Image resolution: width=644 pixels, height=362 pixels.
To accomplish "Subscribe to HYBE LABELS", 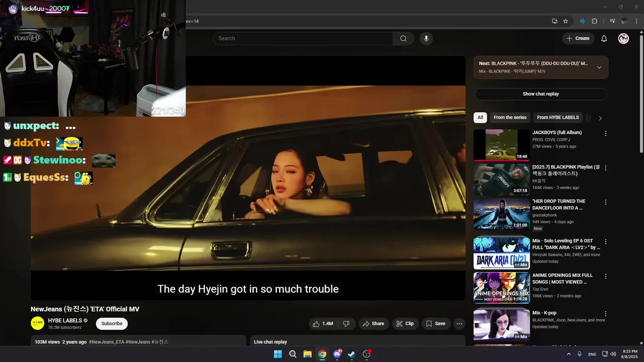I will [112, 324].
